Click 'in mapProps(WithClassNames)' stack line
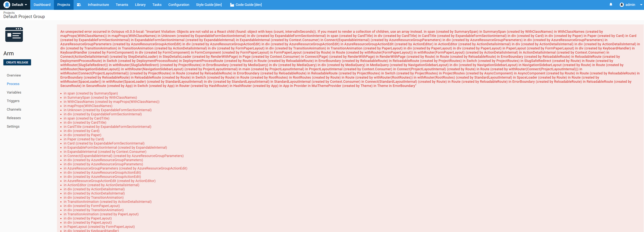The height and width of the screenshot is (232, 644). coord(88,106)
